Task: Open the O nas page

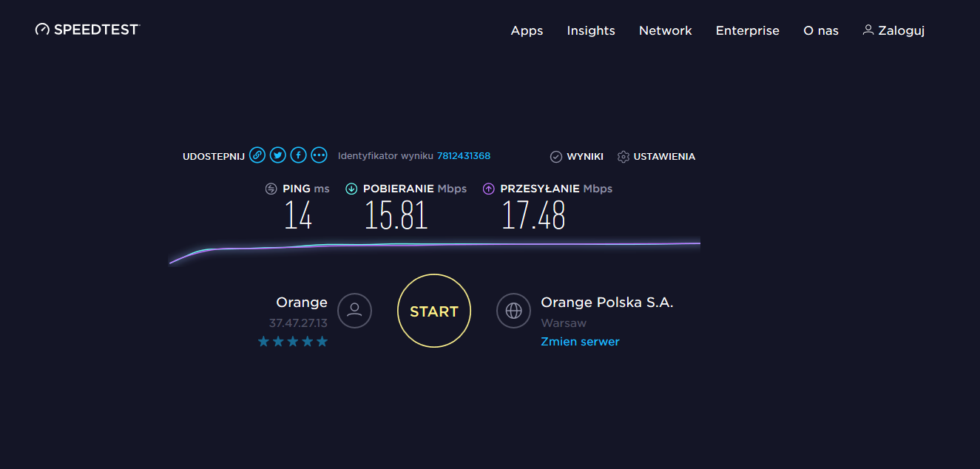Action: [821, 30]
